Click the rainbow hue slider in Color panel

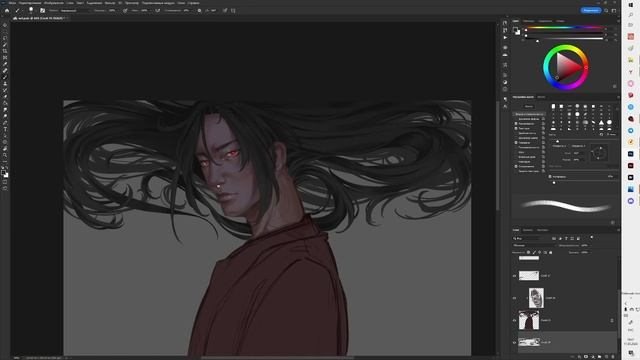pyautogui.click(x=565, y=27)
